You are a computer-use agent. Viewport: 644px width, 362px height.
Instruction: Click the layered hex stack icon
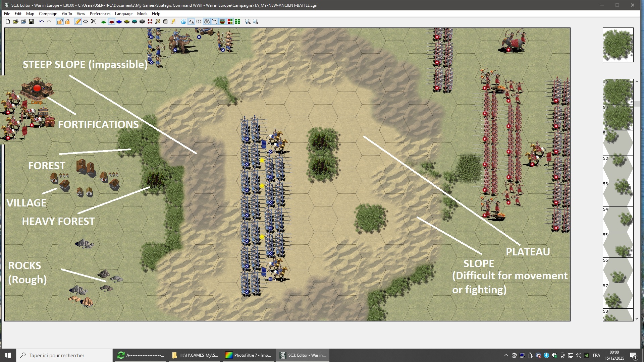click(222, 21)
